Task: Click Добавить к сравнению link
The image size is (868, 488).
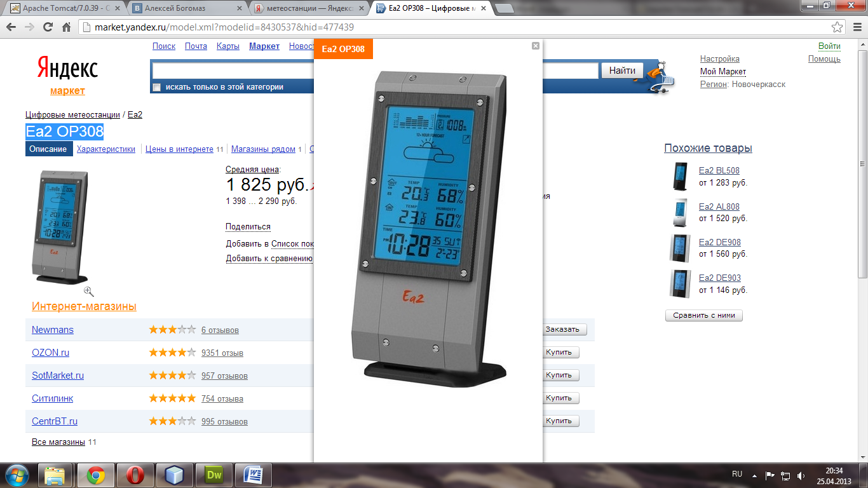Action: [269, 259]
